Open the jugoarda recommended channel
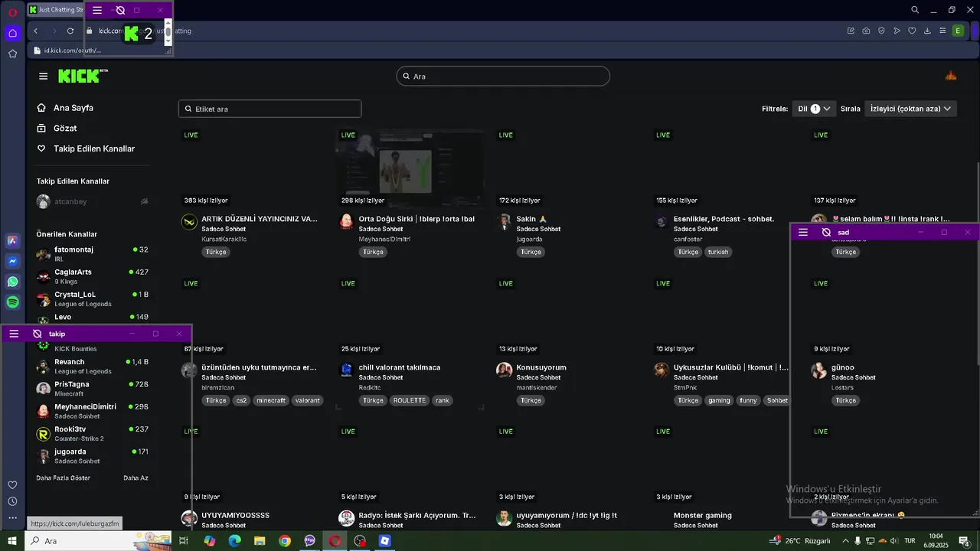 click(92, 456)
